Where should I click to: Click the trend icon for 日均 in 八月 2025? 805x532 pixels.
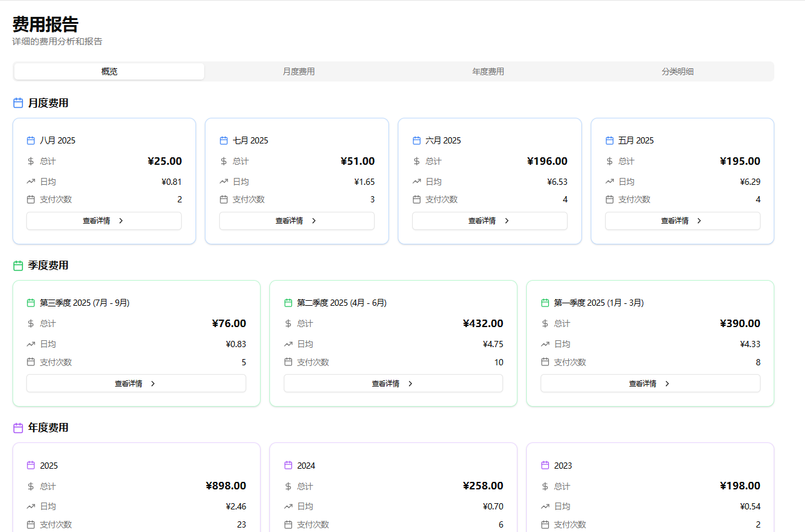(x=31, y=182)
